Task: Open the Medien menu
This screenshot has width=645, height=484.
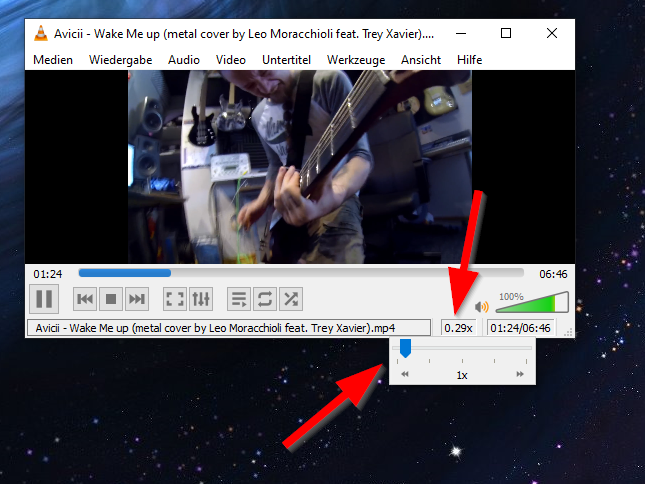Action: pos(53,60)
